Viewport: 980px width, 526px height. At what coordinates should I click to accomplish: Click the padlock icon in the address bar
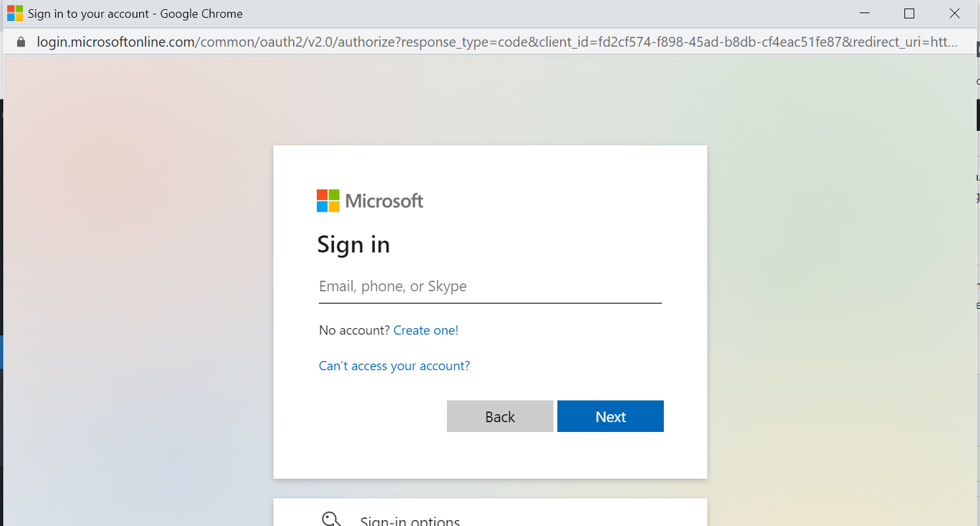(21, 42)
